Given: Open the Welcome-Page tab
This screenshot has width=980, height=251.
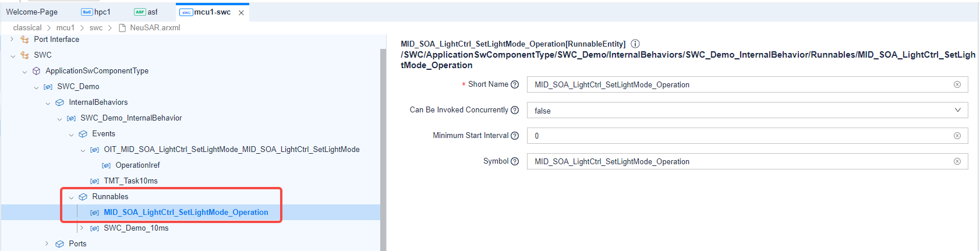Looking at the screenshot, I should pyautogui.click(x=32, y=12).
